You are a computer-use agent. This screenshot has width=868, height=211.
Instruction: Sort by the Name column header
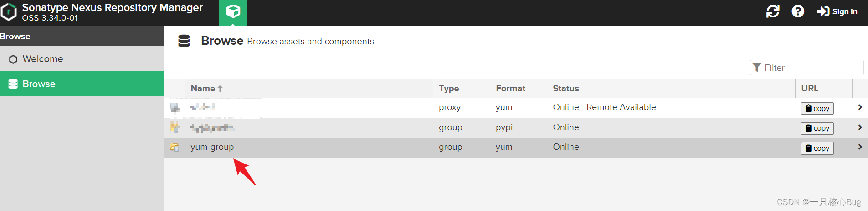[203, 89]
